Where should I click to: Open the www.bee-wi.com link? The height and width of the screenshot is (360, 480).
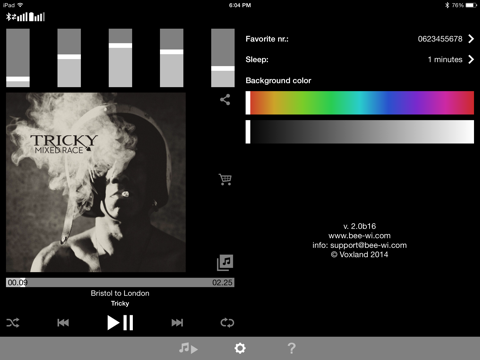359,236
